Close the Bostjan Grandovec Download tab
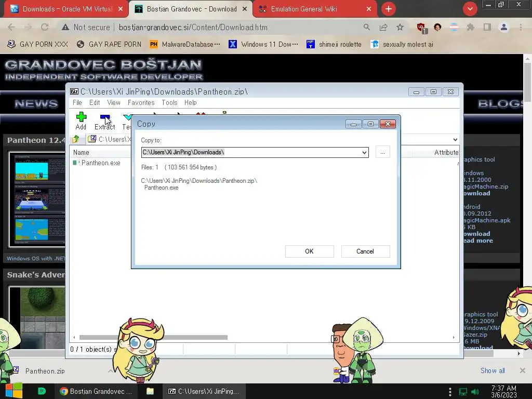Image resolution: width=532 pixels, height=399 pixels. [x=244, y=9]
